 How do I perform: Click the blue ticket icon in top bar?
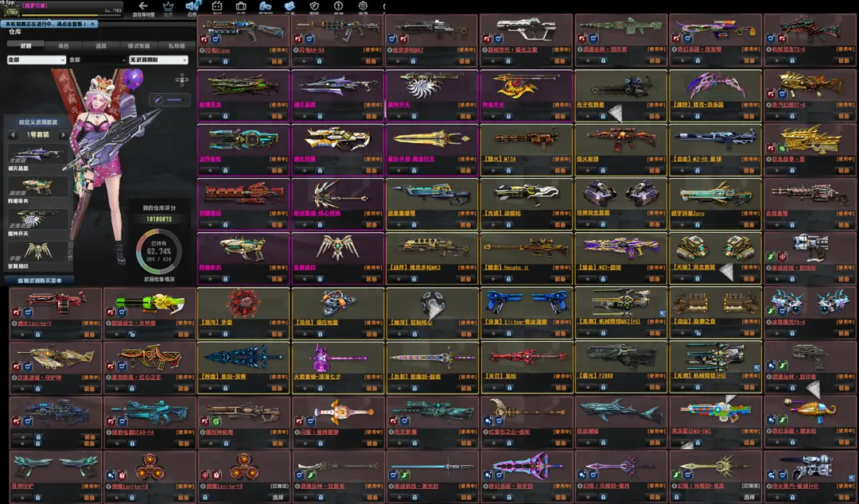pos(290,6)
